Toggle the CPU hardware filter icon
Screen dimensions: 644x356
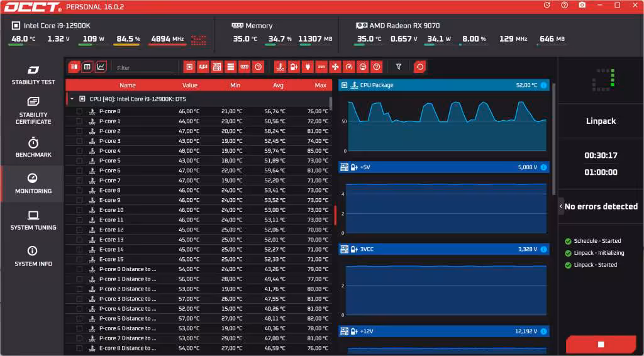click(x=189, y=67)
